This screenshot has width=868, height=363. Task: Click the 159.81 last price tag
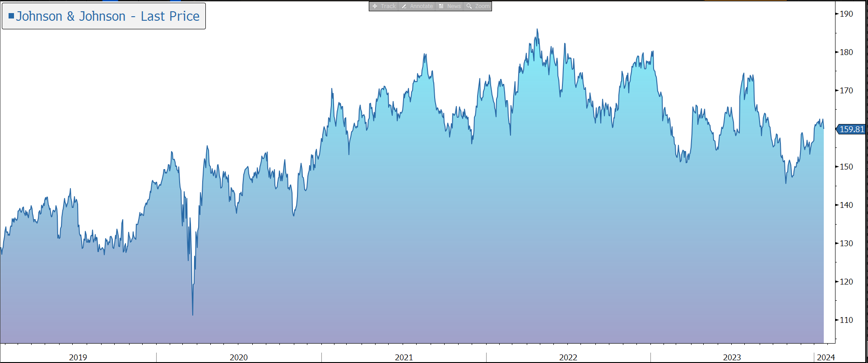851,129
